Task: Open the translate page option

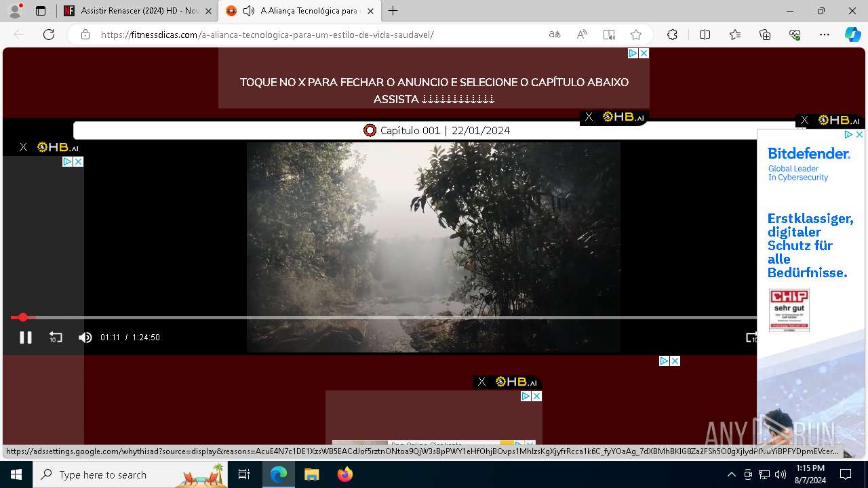Action: pyautogui.click(x=555, y=35)
